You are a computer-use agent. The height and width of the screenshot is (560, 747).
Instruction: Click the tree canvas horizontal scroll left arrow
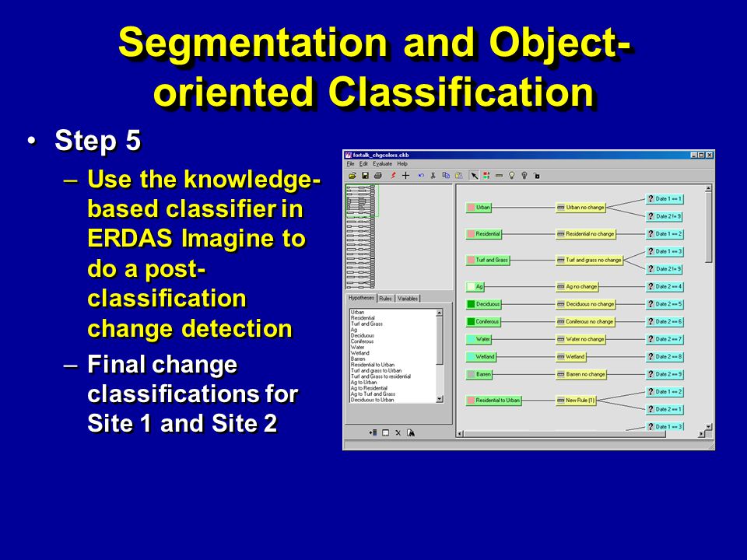(460, 434)
